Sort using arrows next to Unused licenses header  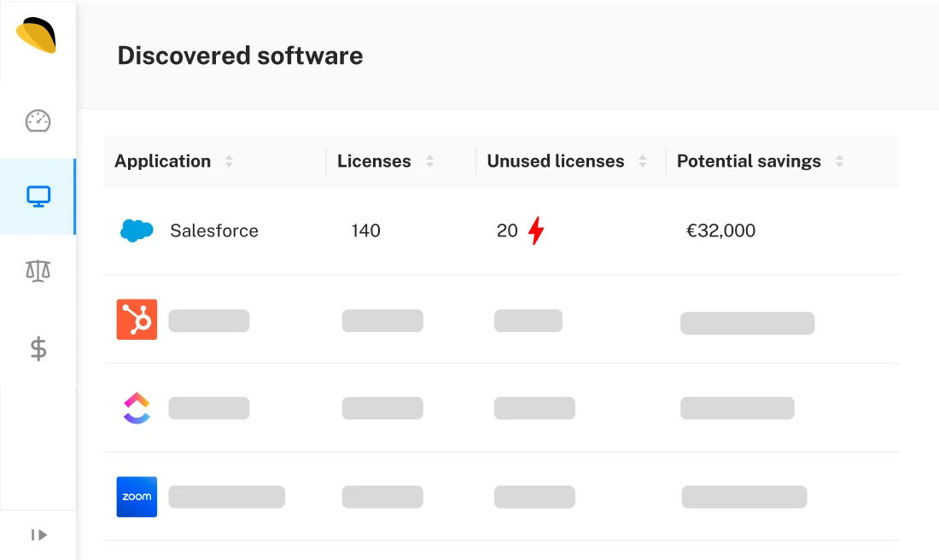point(643,161)
